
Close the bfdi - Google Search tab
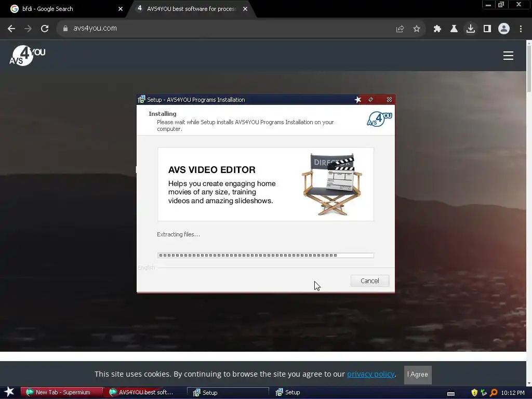pyautogui.click(x=121, y=9)
